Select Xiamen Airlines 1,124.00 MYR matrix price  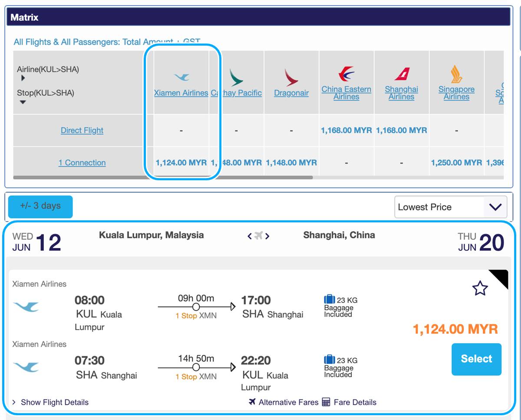pyautogui.click(x=181, y=163)
